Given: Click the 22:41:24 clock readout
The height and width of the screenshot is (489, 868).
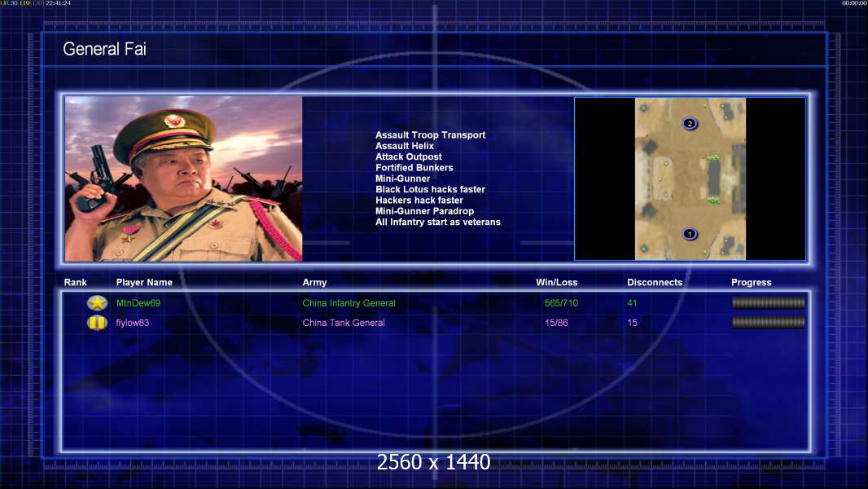Looking at the screenshot, I should point(58,3).
